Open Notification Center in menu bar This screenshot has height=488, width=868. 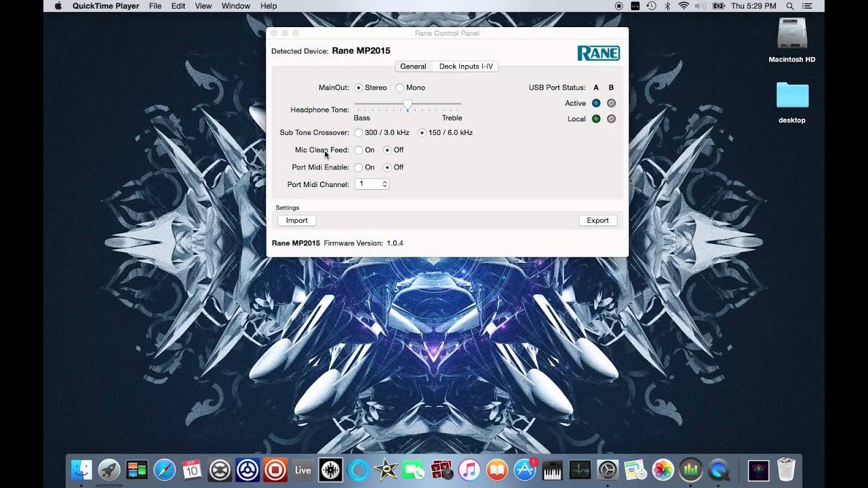click(807, 6)
